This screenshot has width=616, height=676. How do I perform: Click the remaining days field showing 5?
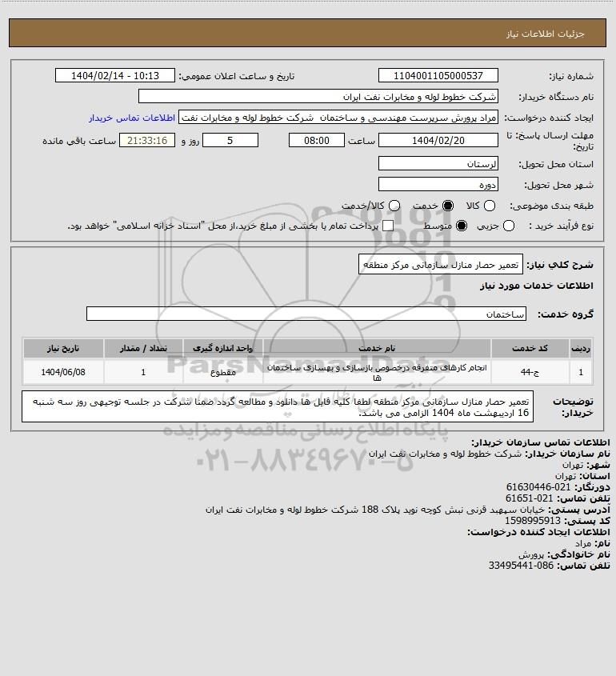(230, 141)
